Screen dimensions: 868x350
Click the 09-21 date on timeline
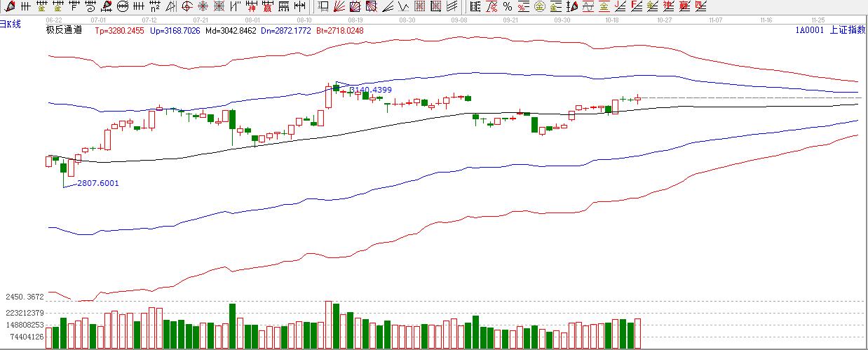tap(511, 20)
